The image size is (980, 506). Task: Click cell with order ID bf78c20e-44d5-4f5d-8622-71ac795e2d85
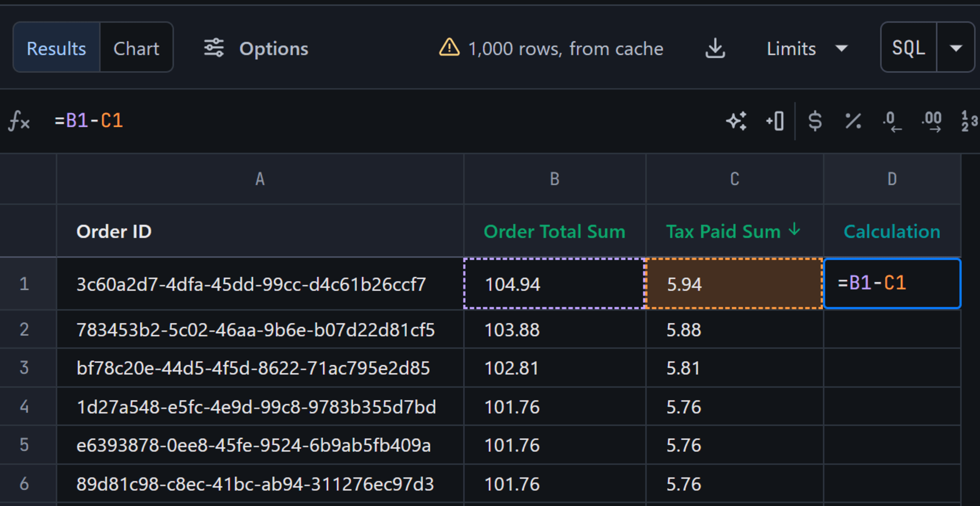[x=260, y=368]
